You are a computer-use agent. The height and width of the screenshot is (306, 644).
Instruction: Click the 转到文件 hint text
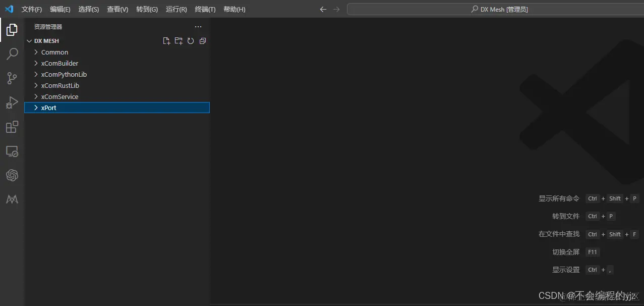(x=566, y=216)
